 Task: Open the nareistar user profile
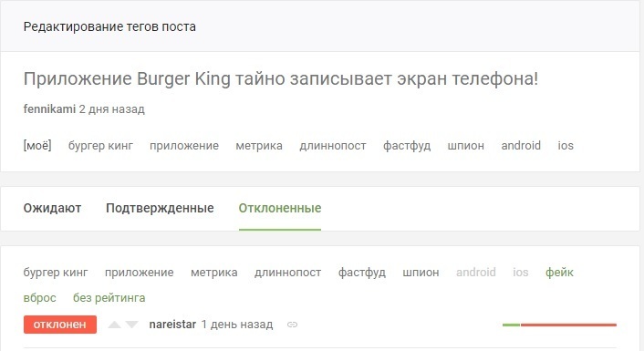[172, 325]
